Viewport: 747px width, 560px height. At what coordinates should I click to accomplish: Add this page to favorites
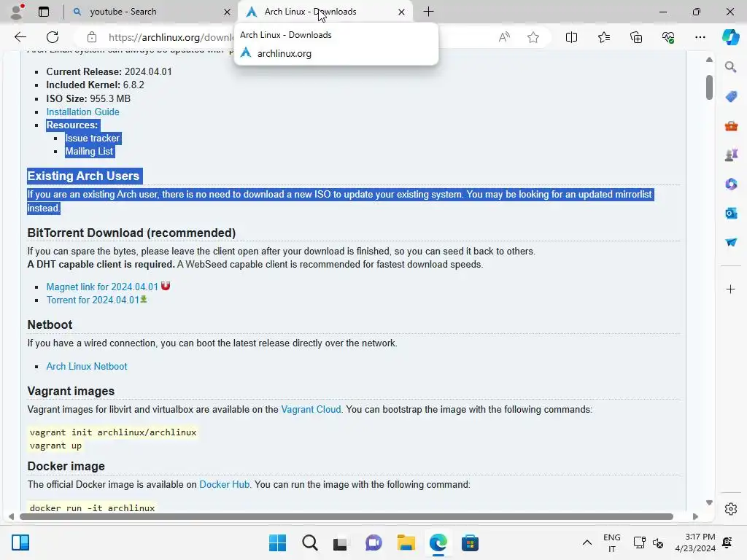(533, 37)
